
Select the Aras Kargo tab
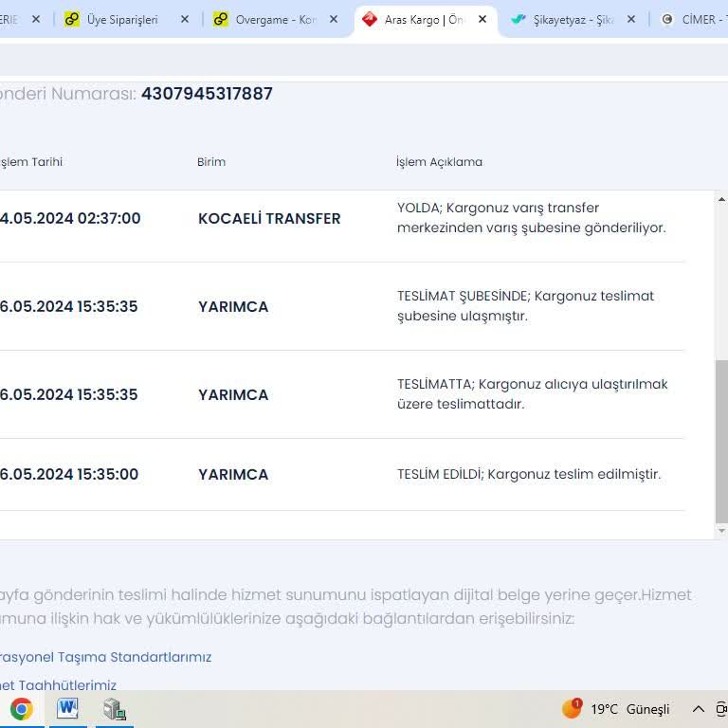pyautogui.click(x=425, y=20)
